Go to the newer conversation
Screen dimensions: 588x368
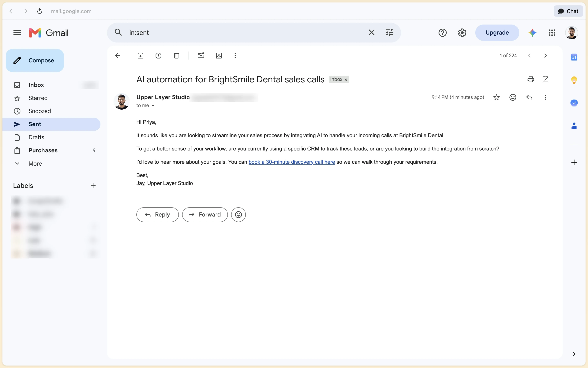point(529,56)
